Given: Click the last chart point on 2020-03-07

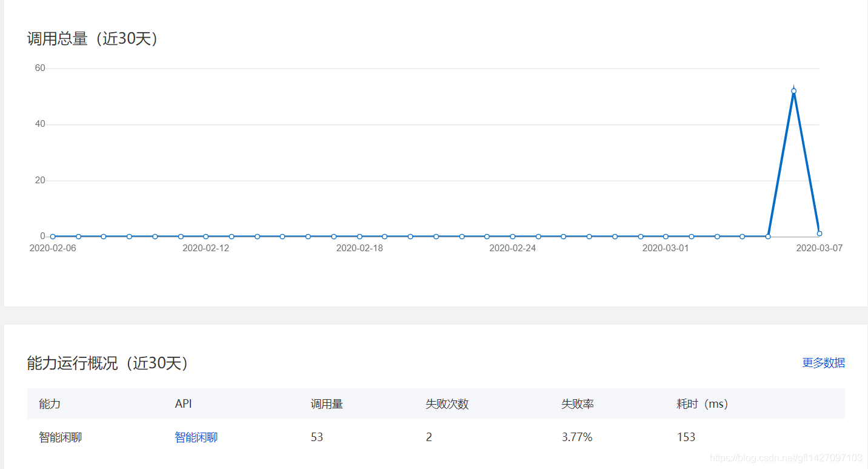Looking at the screenshot, I should (819, 234).
